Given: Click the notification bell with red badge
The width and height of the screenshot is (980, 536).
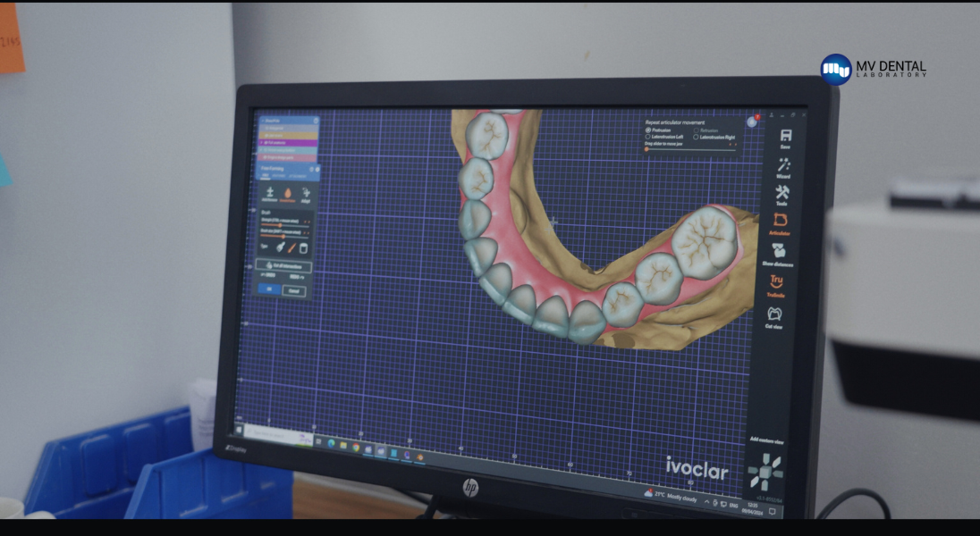Looking at the screenshot, I should 753,121.
